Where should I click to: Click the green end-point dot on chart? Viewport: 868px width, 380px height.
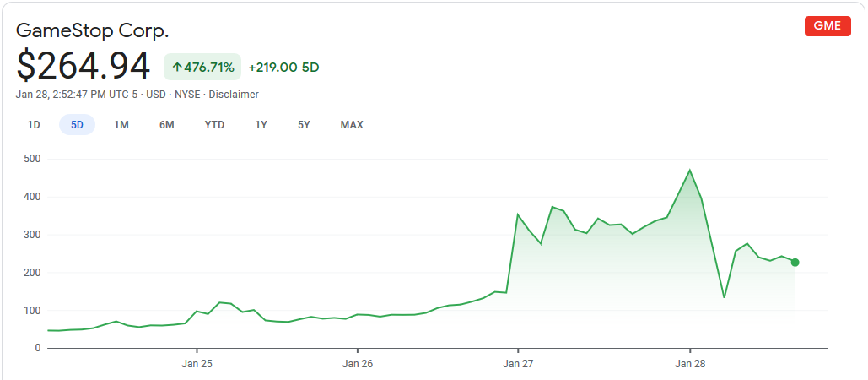coord(795,263)
